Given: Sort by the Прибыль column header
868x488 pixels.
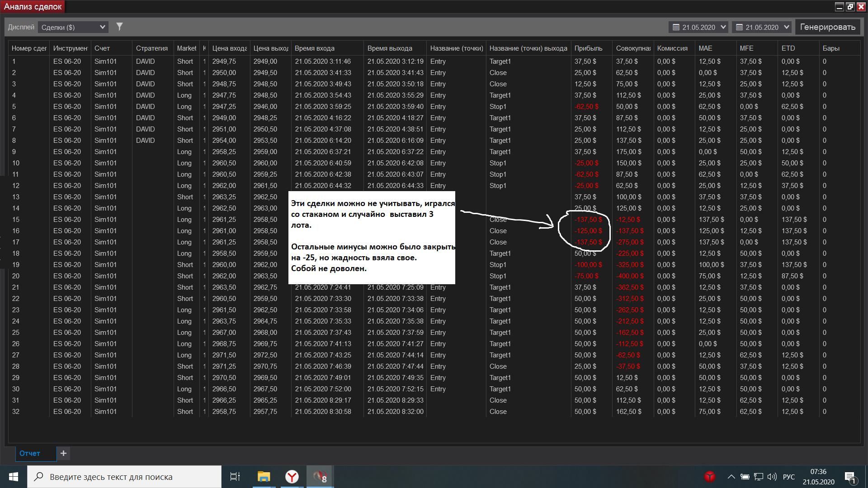Looking at the screenshot, I should tap(588, 48).
